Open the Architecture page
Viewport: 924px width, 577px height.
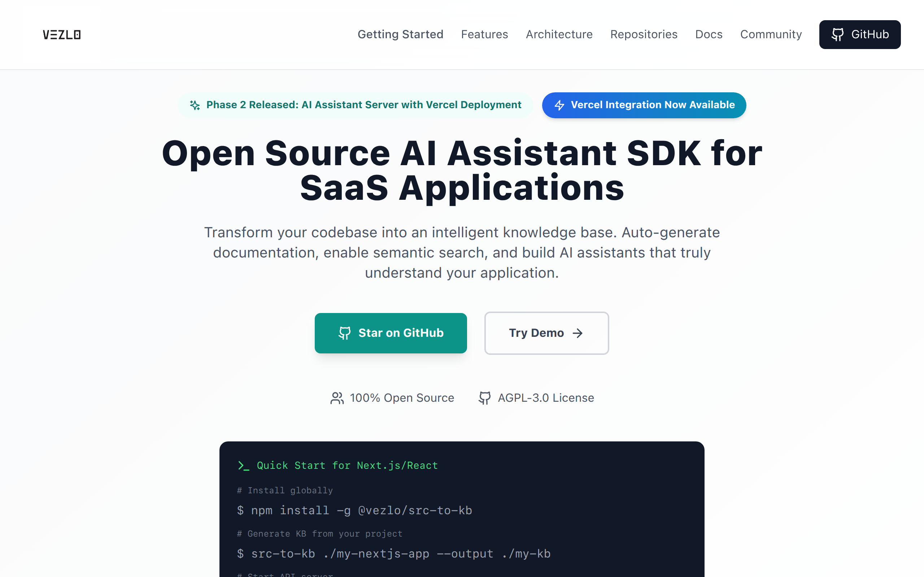(x=559, y=34)
